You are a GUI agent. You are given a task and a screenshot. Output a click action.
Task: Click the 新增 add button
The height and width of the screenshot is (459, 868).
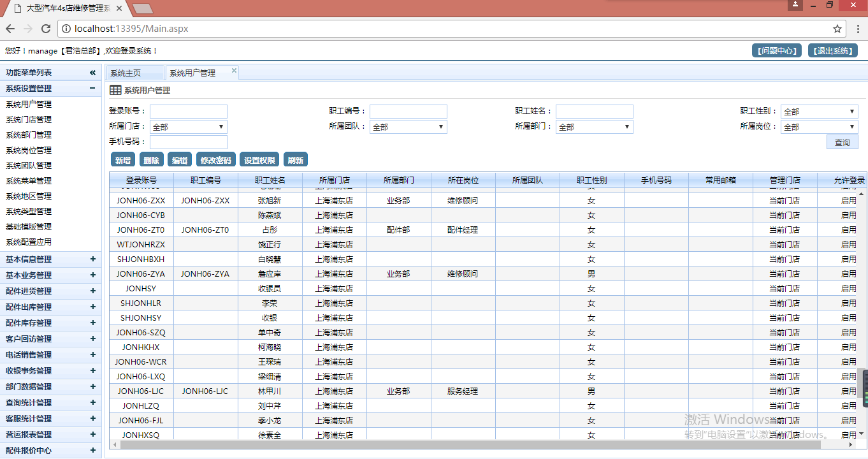[x=122, y=159]
